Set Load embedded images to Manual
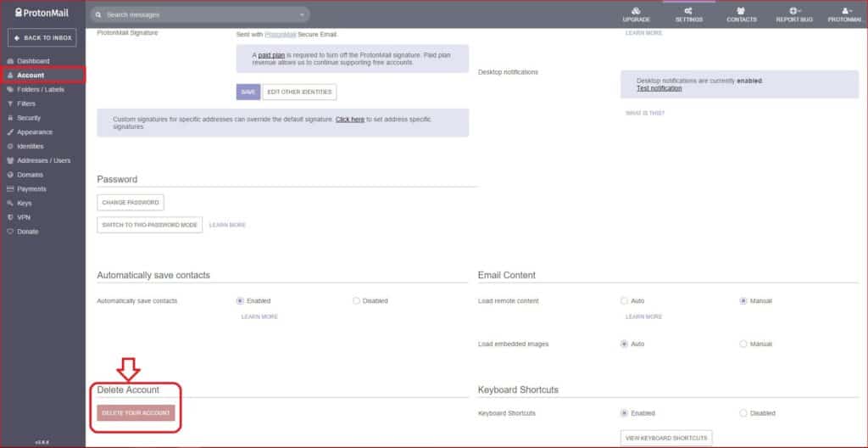Screen dimensions: 868x448 pyautogui.click(x=743, y=344)
